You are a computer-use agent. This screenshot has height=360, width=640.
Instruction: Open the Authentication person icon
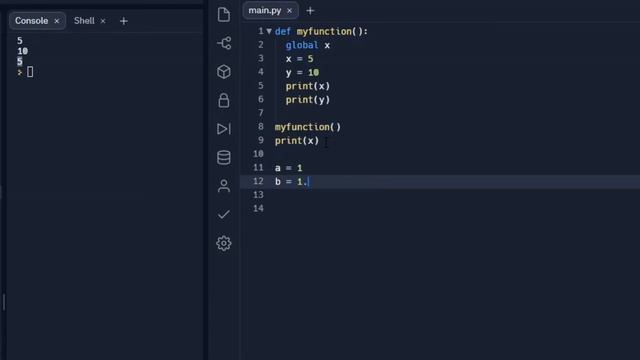pyautogui.click(x=224, y=186)
